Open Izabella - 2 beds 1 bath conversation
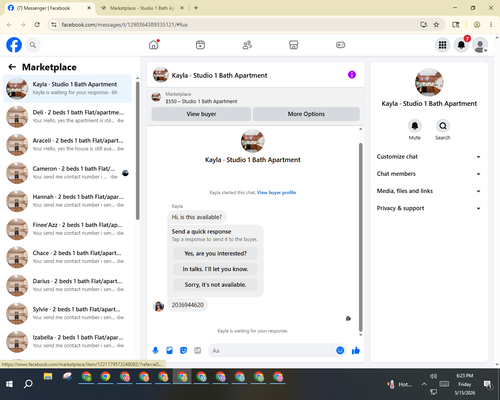 pos(67,341)
